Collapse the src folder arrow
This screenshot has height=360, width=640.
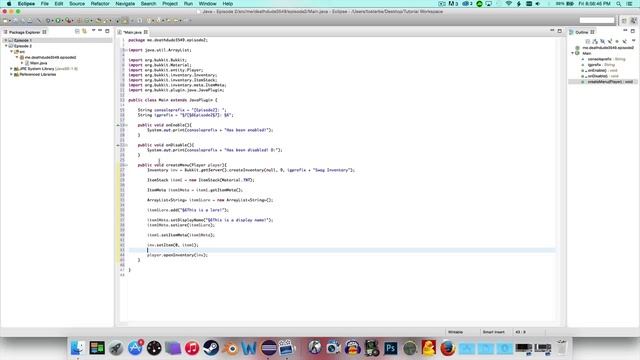pyautogui.click(x=11, y=52)
